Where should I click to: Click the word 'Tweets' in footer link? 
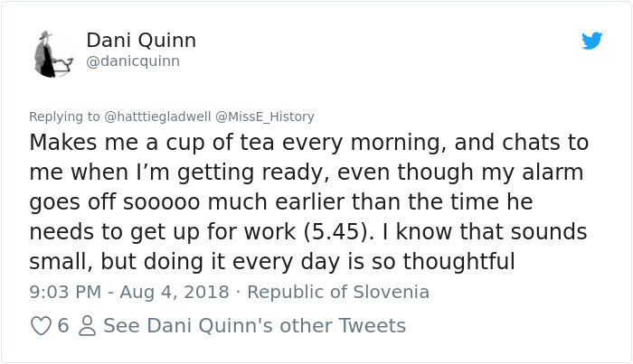[x=372, y=326]
